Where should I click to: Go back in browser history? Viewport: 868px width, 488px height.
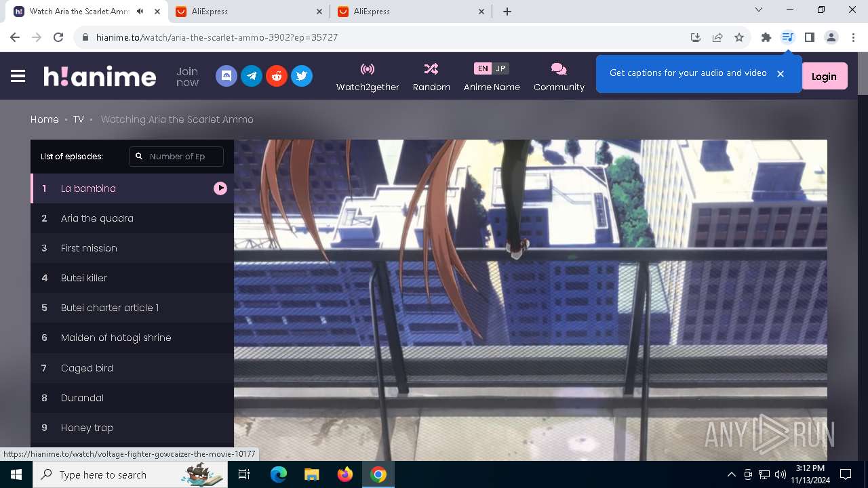(15, 37)
